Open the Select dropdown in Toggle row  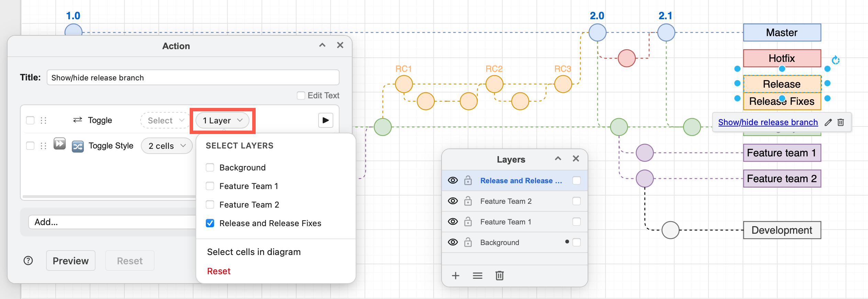click(166, 120)
